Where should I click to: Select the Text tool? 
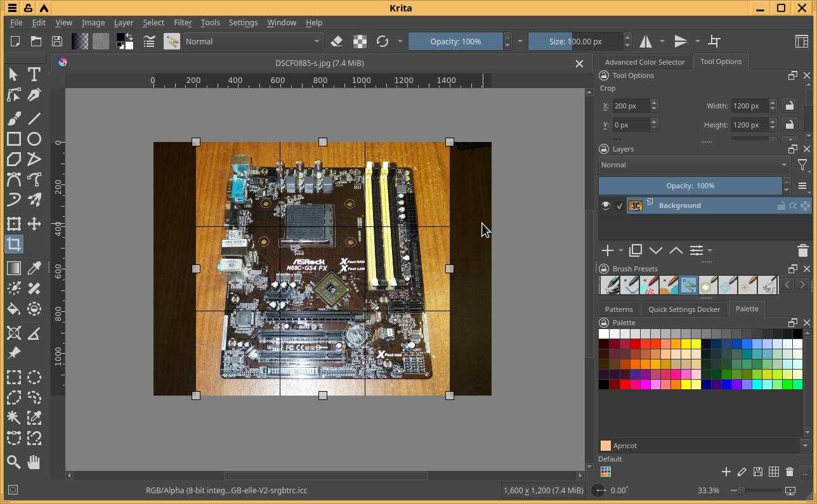point(34,74)
